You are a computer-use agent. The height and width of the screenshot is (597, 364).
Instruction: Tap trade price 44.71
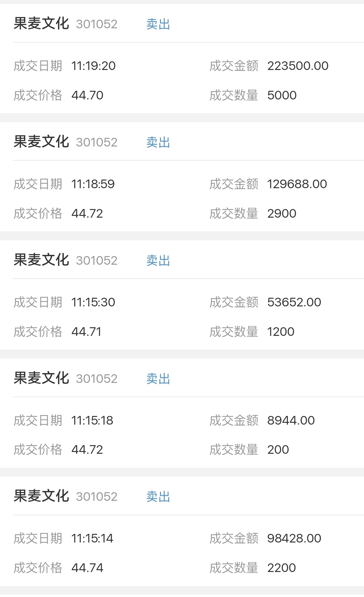click(x=87, y=332)
